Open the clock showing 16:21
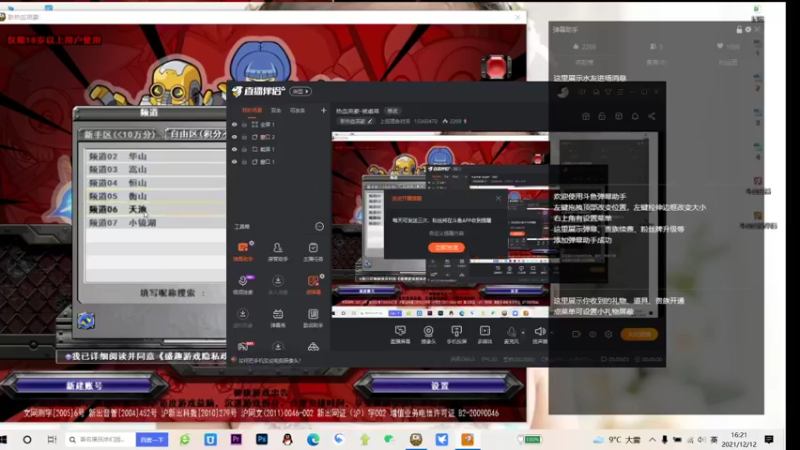This screenshot has width=800, height=450. [x=739, y=439]
